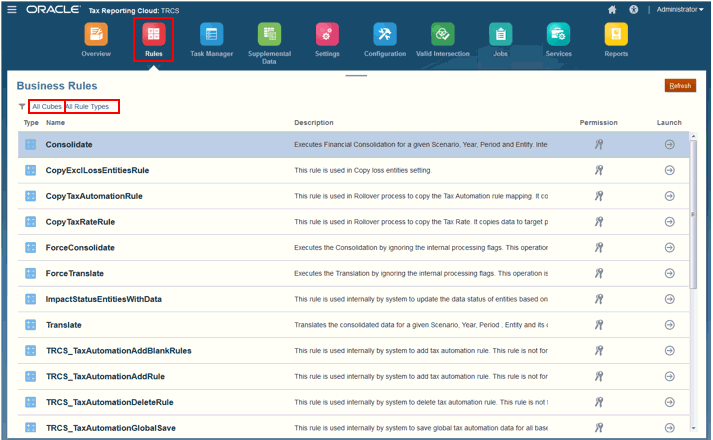Viewport: 713px width, 440px height.
Task: Click the Launch column header
Action: tap(669, 123)
